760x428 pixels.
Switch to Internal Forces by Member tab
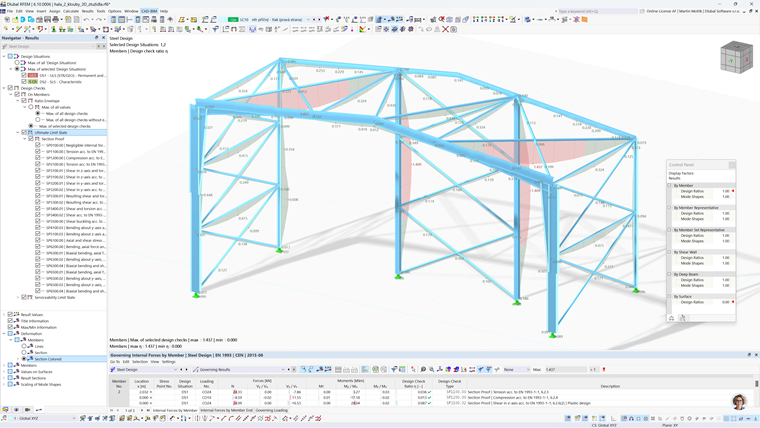(x=175, y=410)
